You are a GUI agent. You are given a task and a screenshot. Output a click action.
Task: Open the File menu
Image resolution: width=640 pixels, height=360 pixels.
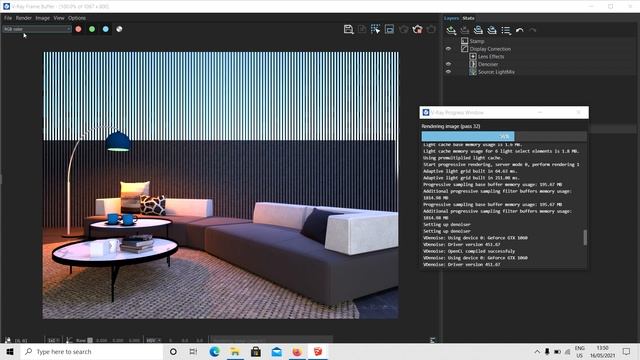8,18
